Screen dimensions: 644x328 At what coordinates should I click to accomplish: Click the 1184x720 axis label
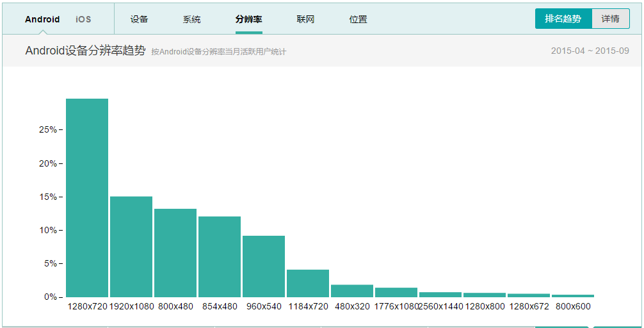tap(308, 307)
